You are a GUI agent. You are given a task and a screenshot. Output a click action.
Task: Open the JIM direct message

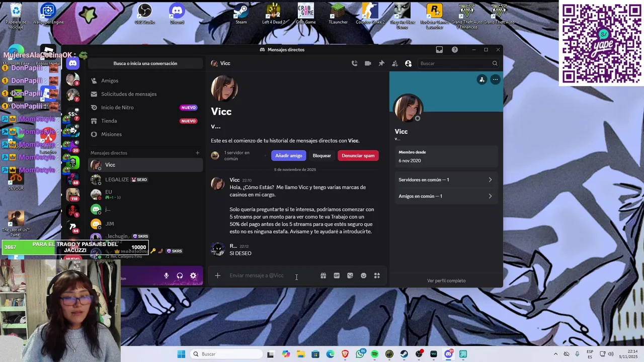coord(145,224)
